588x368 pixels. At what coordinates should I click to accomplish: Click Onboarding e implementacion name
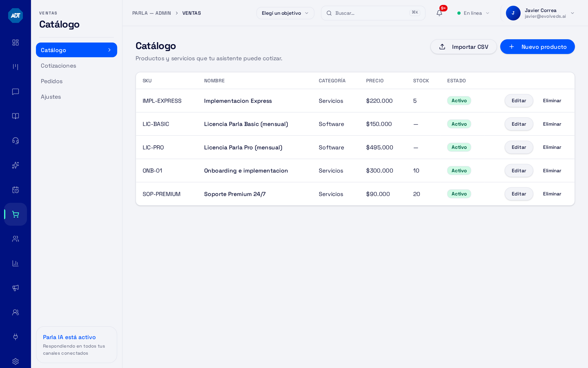[x=246, y=171]
